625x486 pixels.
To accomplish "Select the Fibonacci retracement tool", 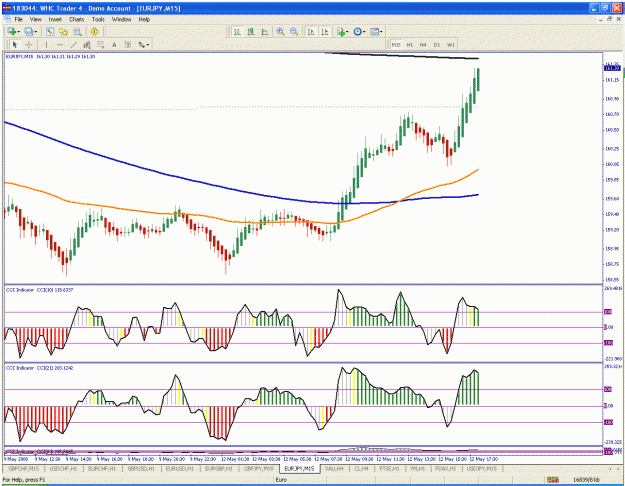I will [100, 45].
